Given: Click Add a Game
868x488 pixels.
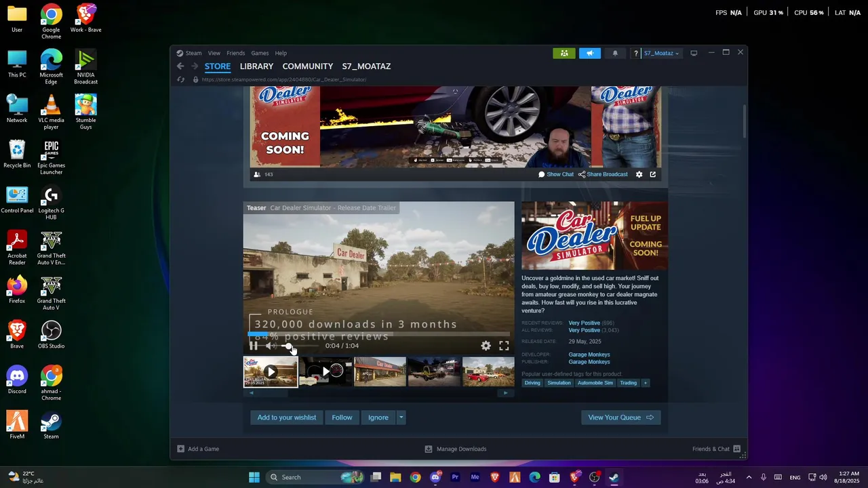Looking at the screenshot, I should pos(198,449).
